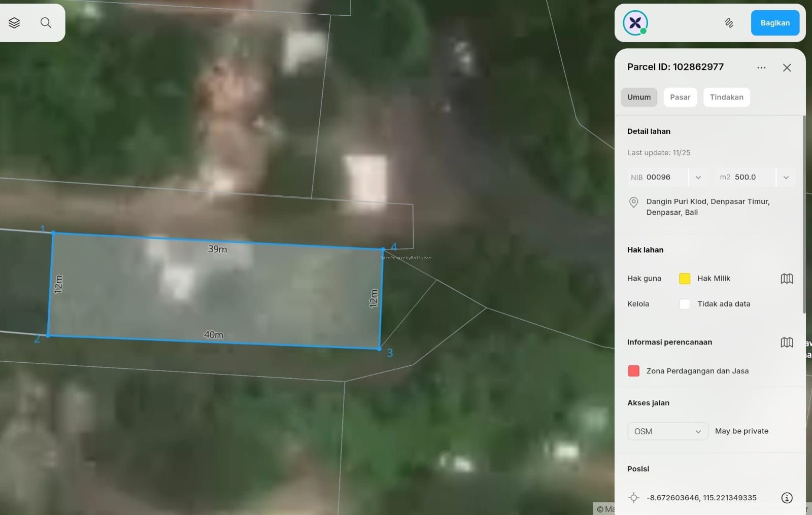Click the red Zona Perdagangan swatch
The width and height of the screenshot is (812, 515).
633,371
